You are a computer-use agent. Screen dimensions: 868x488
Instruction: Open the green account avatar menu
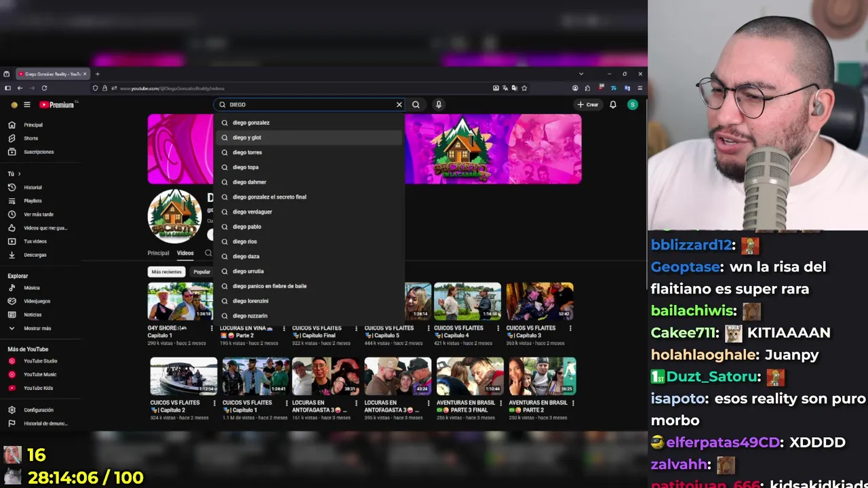click(x=633, y=104)
